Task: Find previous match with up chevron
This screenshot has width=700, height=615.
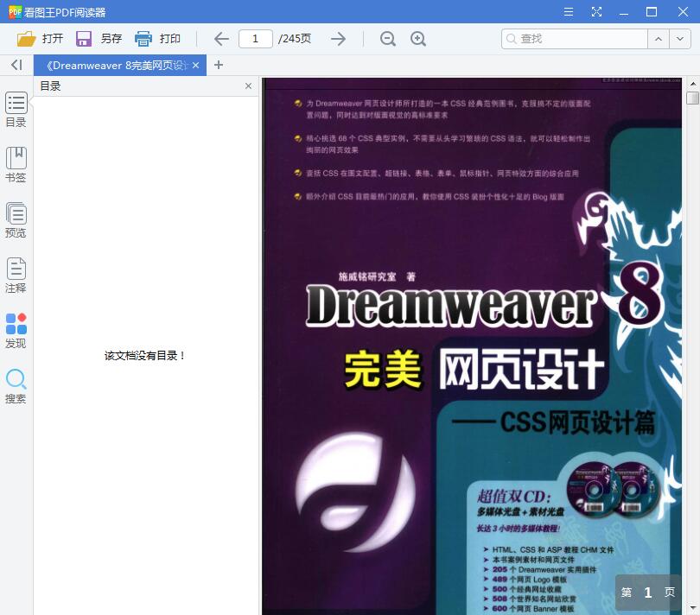Action: pyautogui.click(x=659, y=39)
